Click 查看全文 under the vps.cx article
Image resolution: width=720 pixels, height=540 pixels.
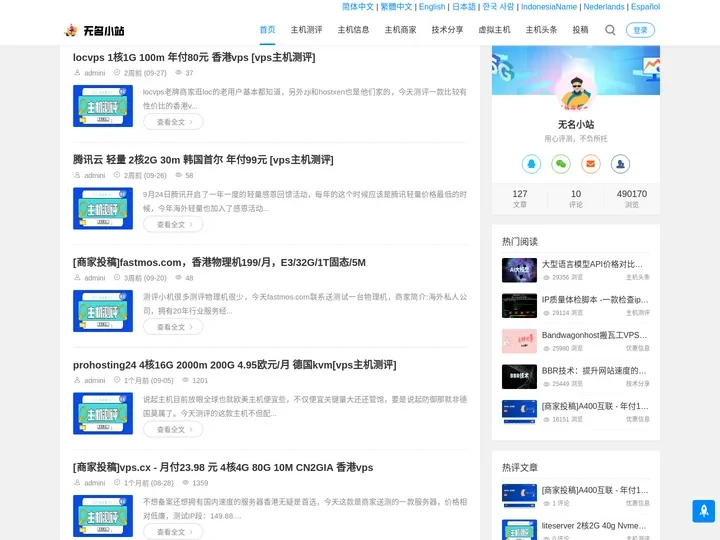click(x=173, y=532)
